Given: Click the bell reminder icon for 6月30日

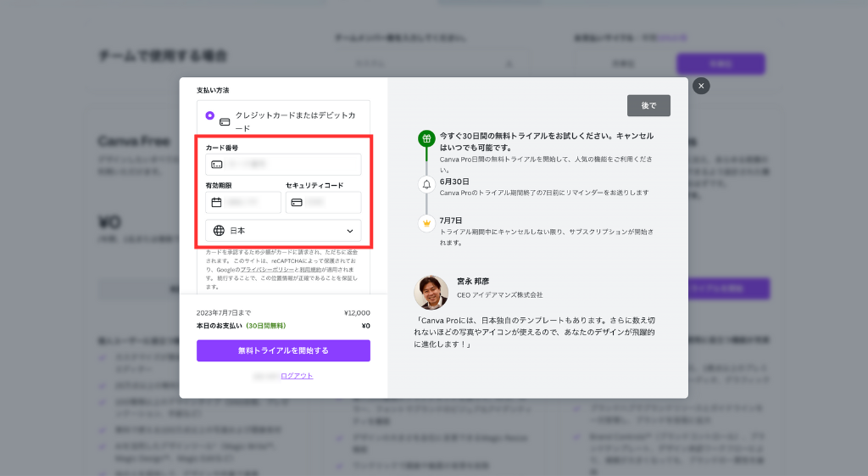Looking at the screenshot, I should point(426,184).
